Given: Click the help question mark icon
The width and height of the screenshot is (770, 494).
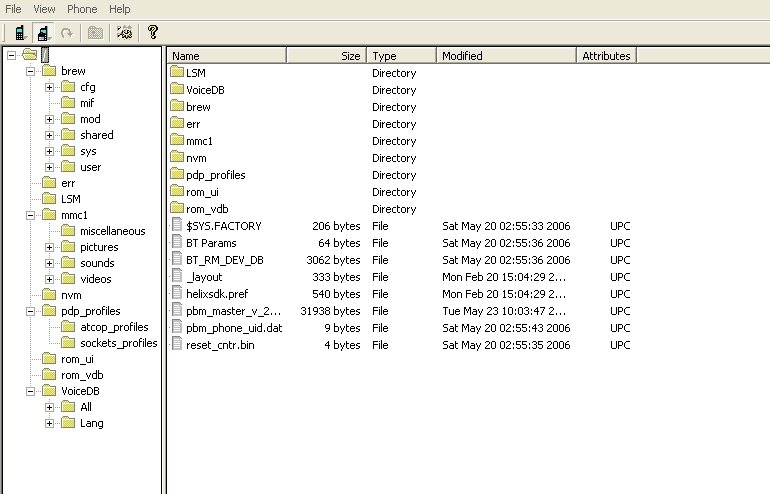Looking at the screenshot, I should 153,32.
